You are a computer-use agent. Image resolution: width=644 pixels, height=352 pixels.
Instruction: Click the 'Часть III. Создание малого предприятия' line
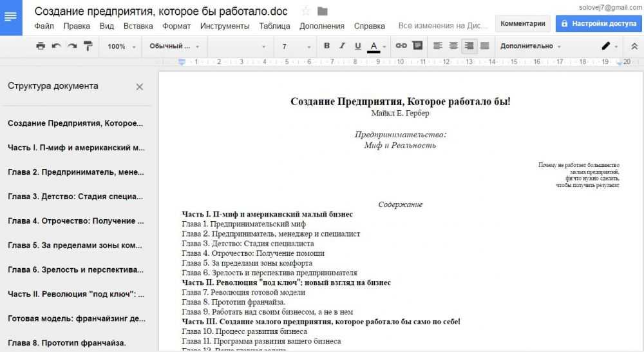321,322
